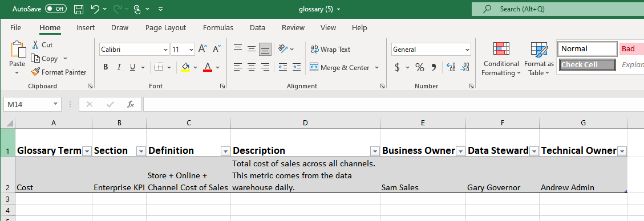
Task: Toggle Wrap Text
Action: pyautogui.click(x=331, y=49)
